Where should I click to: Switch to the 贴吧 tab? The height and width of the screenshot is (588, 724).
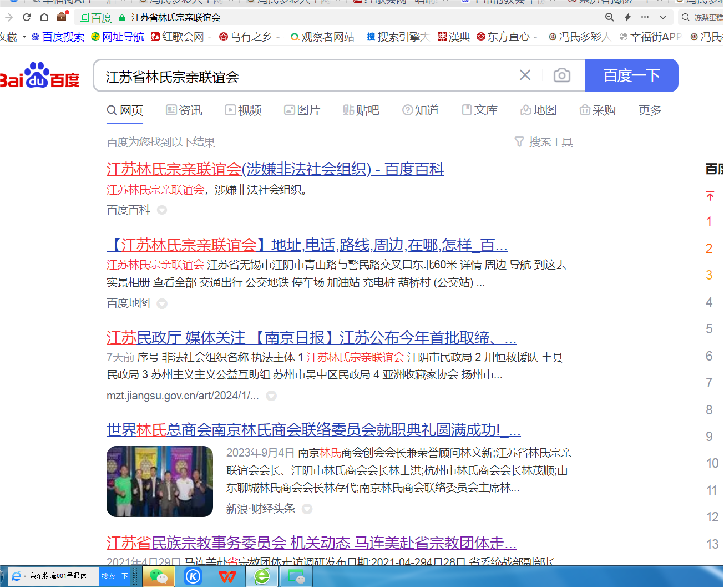361,110
